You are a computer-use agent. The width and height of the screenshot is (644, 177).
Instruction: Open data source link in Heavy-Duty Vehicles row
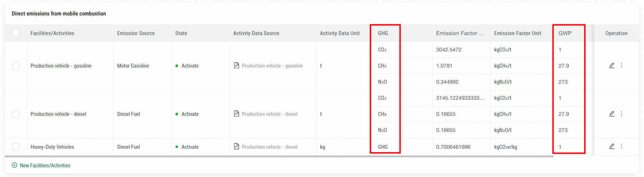coord(269,147)
